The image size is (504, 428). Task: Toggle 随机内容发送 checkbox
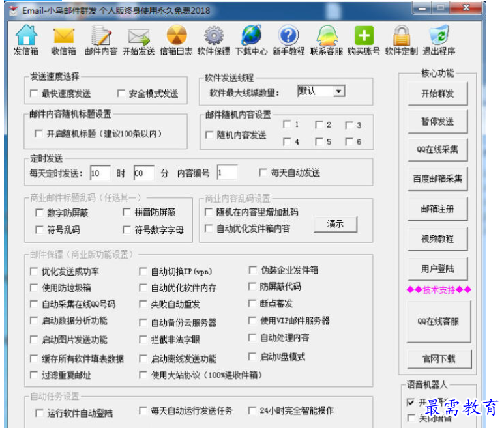pos(209,135)
